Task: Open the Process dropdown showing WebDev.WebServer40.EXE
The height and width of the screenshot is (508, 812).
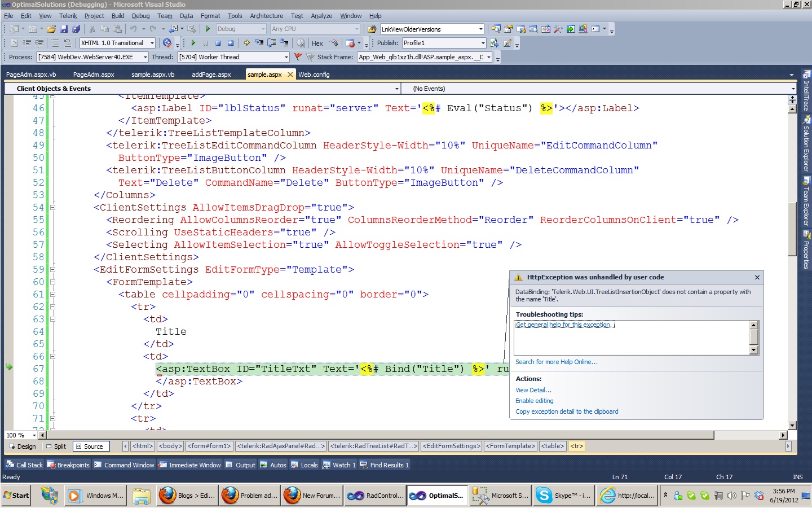Action: point(92,57)
